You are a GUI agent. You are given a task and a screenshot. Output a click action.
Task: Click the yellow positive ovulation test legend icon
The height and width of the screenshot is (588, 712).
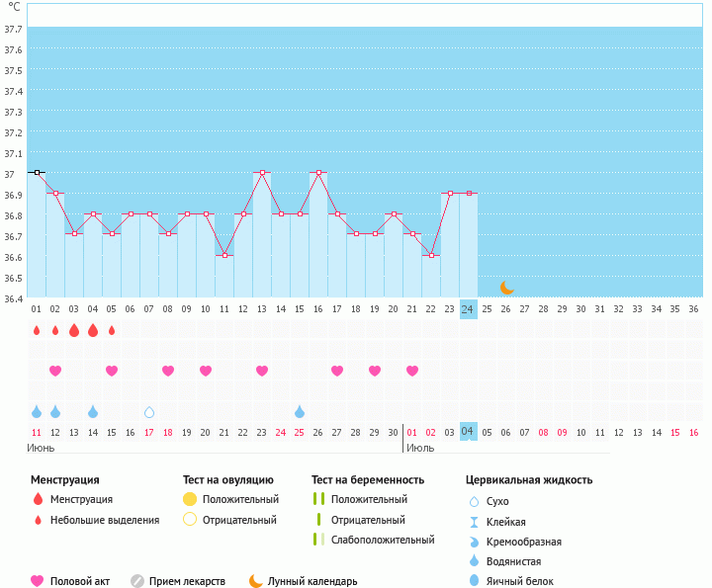click(190, 499)
